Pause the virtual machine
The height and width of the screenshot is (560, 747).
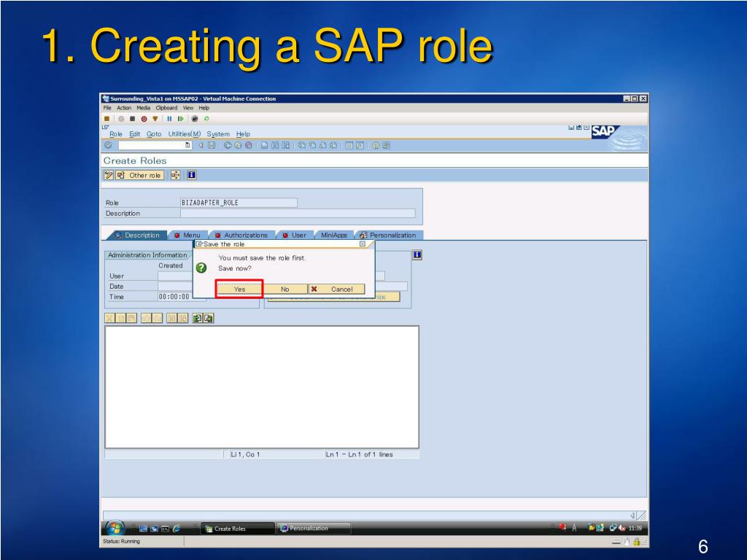(169, 119)
